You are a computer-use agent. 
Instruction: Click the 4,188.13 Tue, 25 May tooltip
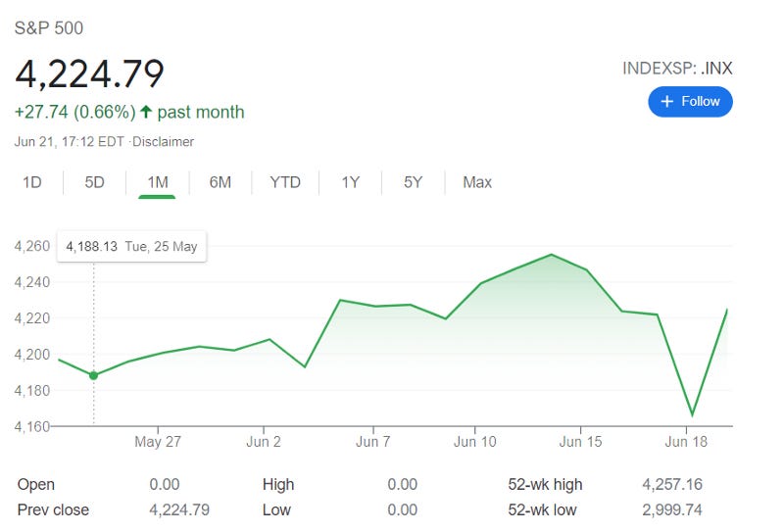(131, 246)
